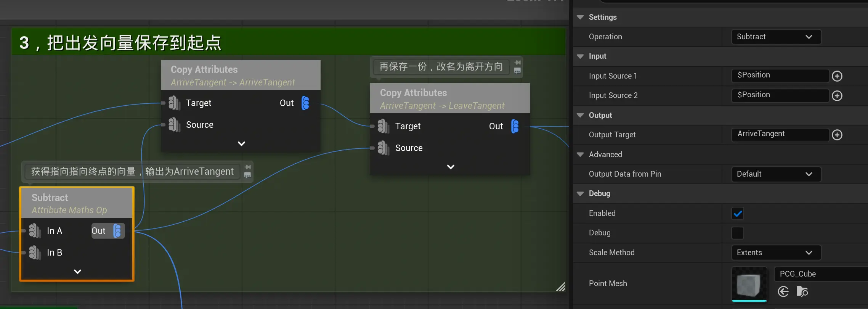The height and width of the screenshot is (309, 868).
Task: Click the browse-to-asset icon under PCG_Cube
Action: [802, 292]
